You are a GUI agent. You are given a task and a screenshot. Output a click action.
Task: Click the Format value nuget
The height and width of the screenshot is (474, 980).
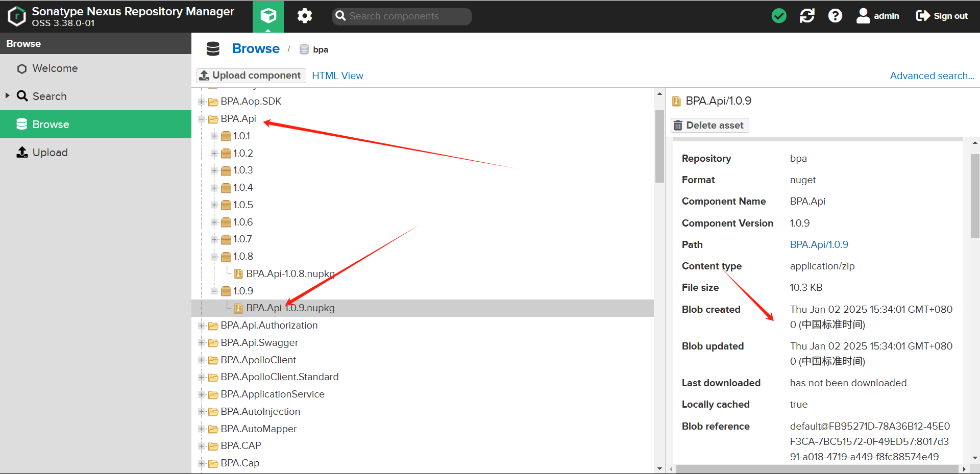coord(803,180)
